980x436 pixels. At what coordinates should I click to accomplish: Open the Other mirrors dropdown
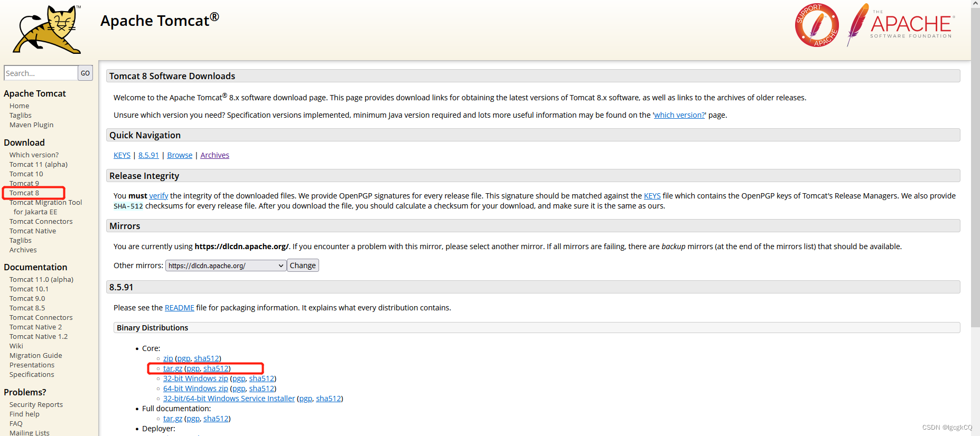tap(226, 266)
